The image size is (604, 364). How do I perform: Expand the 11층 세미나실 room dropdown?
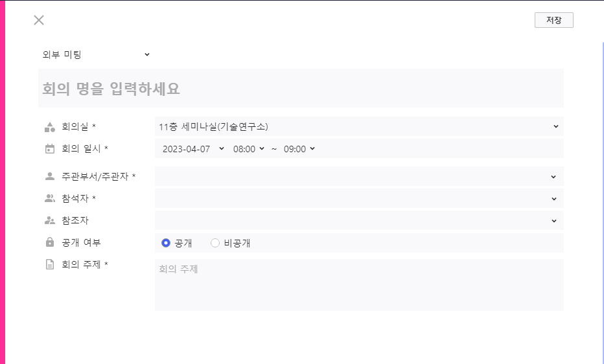[359, 126]
